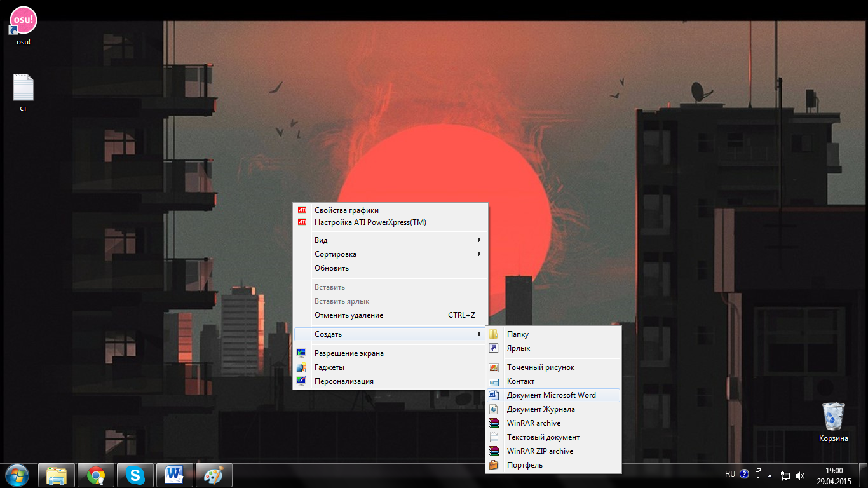
Task: Click the monitor icon next to Разрешение экрана
Action: click(x=301, y=353)
